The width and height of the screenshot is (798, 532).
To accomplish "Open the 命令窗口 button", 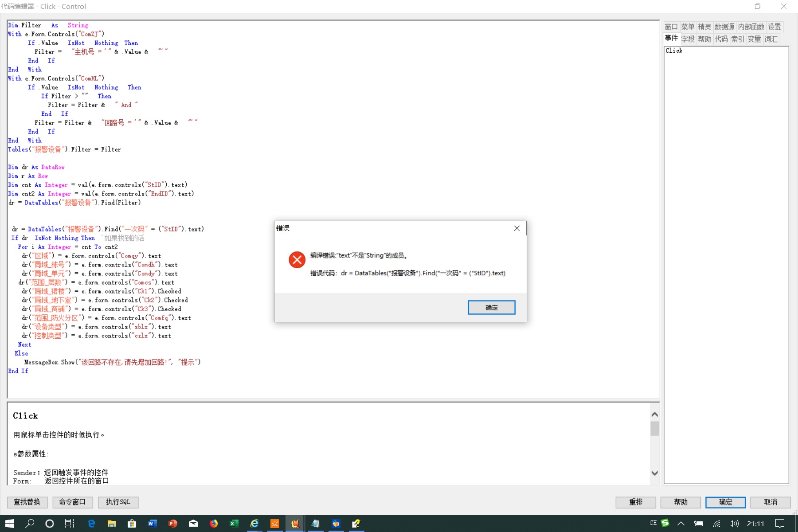I will [72, 502].
